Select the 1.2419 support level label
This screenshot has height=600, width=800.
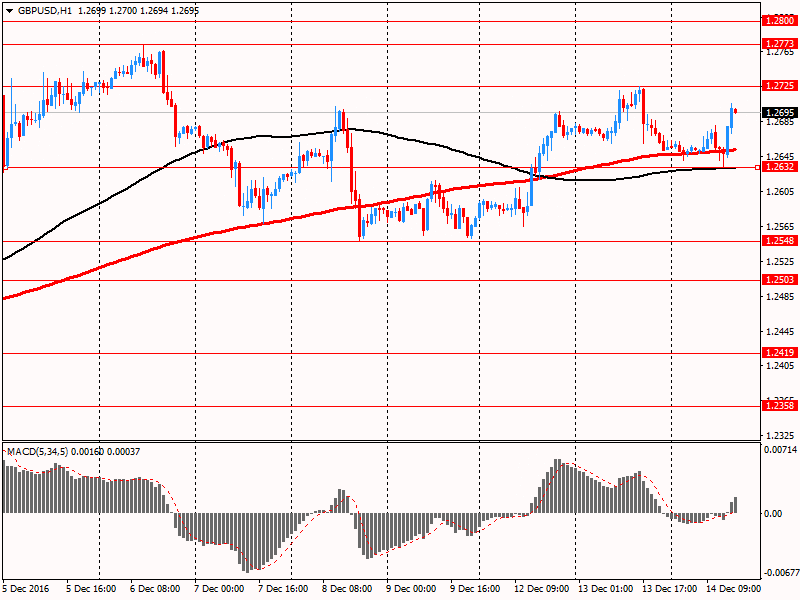coord(780,353)
